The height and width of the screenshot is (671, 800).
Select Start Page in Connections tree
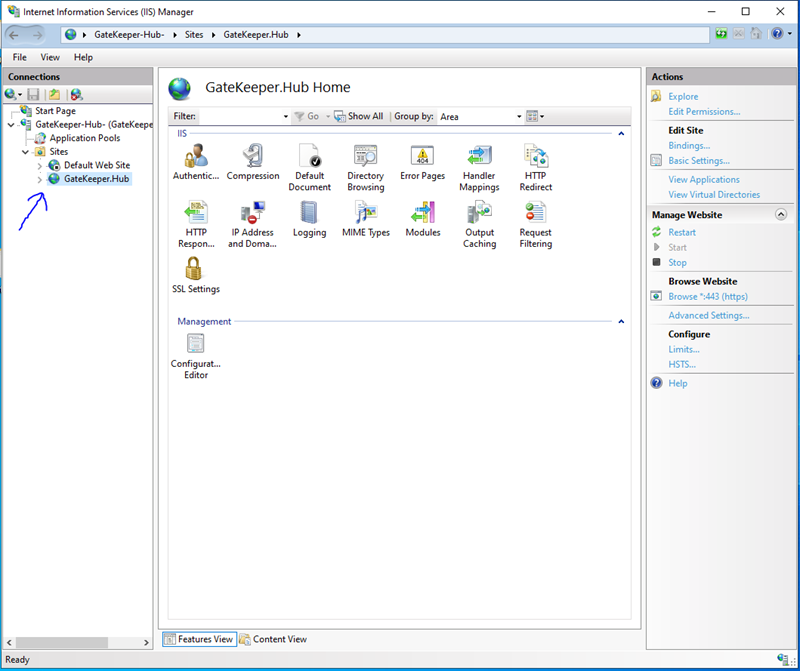click(x=55, y=111)
